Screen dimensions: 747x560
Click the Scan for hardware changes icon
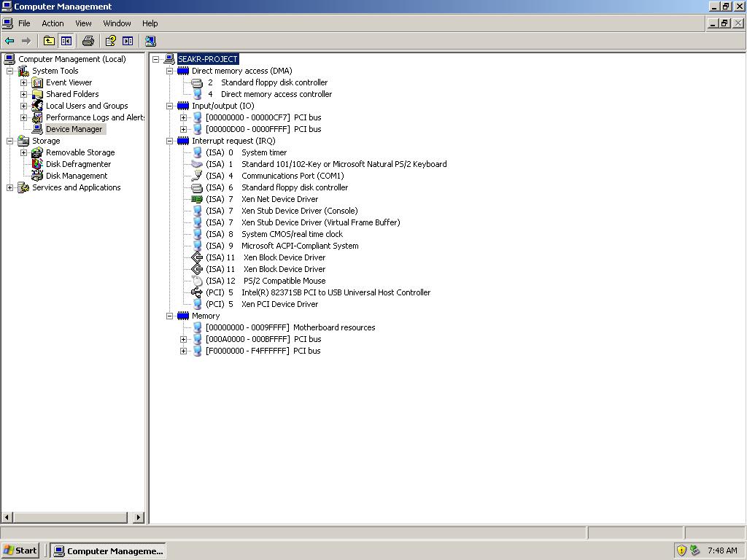click(150, 41)
